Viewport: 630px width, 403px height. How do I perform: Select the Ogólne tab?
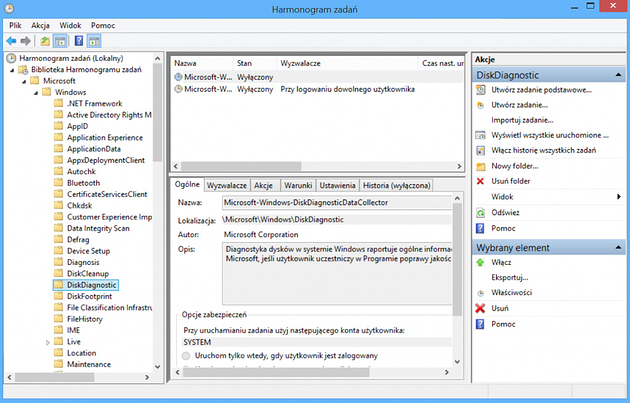pos(187,184)
